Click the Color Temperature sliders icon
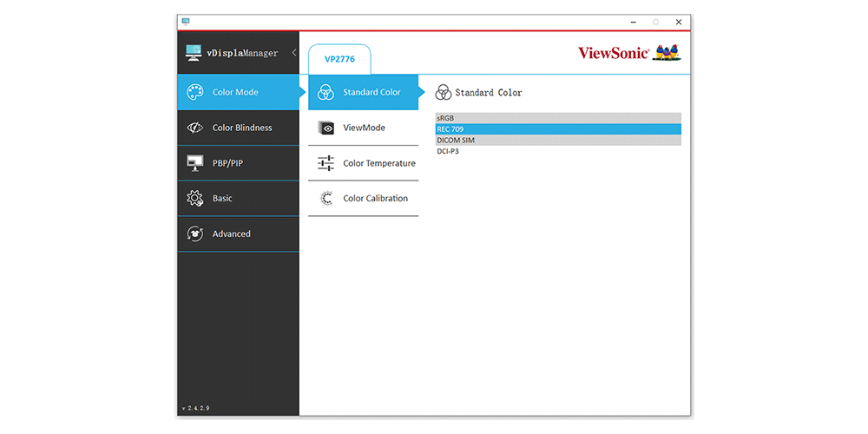This screenshot has width=868, height=434. pyautogui.click(x=326, y=163)
